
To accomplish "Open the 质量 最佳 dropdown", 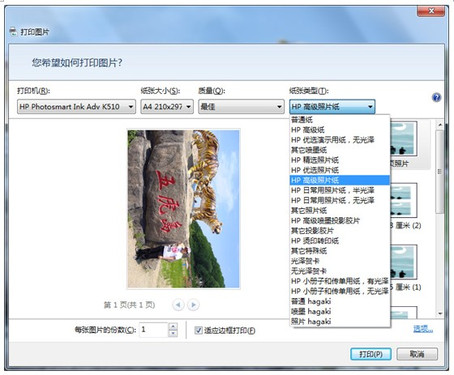I will [241, 107].
